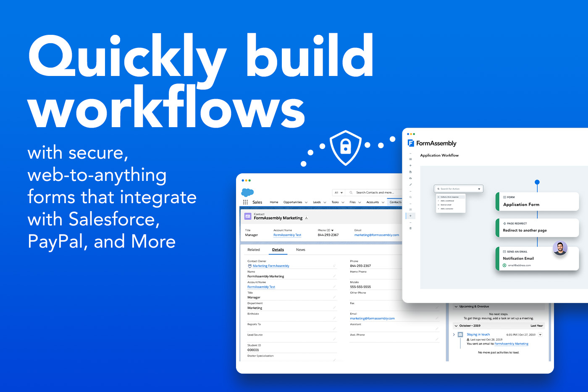
Task: Click the Salesforce cloud logo
Action: click(247, 193)
